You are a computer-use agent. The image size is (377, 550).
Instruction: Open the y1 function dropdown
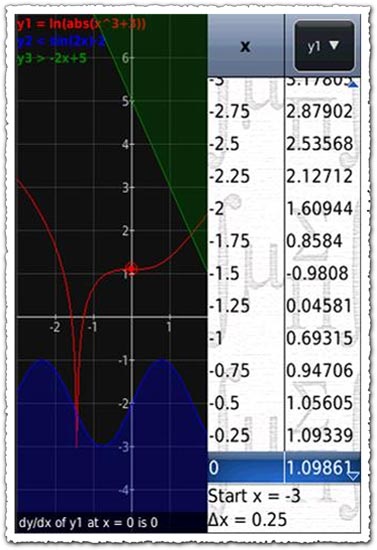point(324,46)
